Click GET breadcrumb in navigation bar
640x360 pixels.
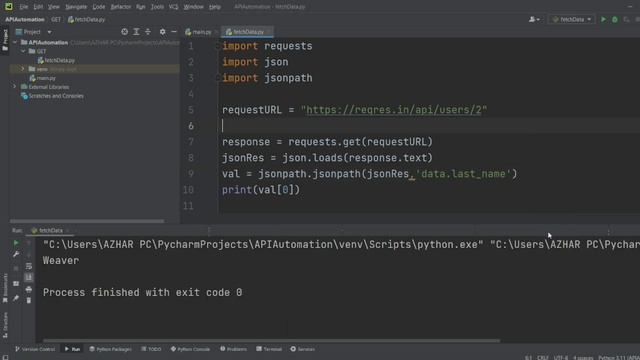pos(56,19)
